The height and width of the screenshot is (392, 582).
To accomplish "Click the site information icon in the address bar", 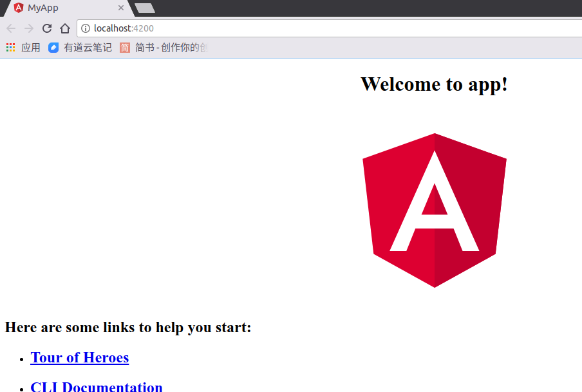I will 85,28.
